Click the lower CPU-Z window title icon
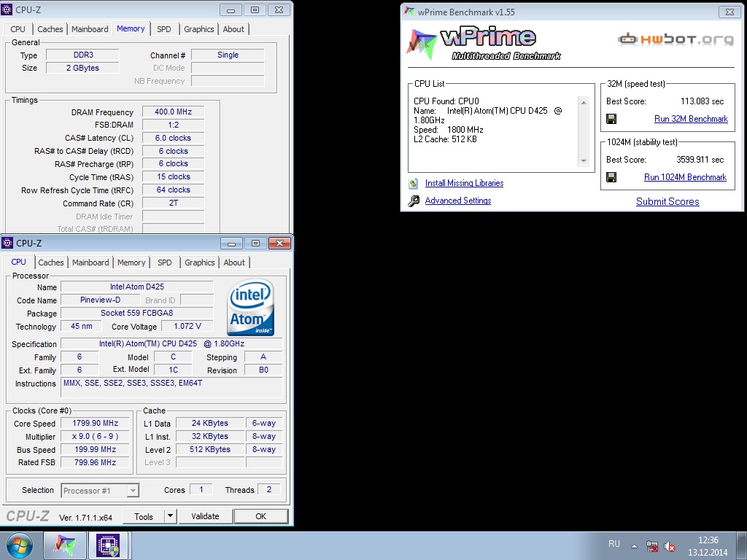This screenshot has height=560, width=747. (x=7, y=243)
